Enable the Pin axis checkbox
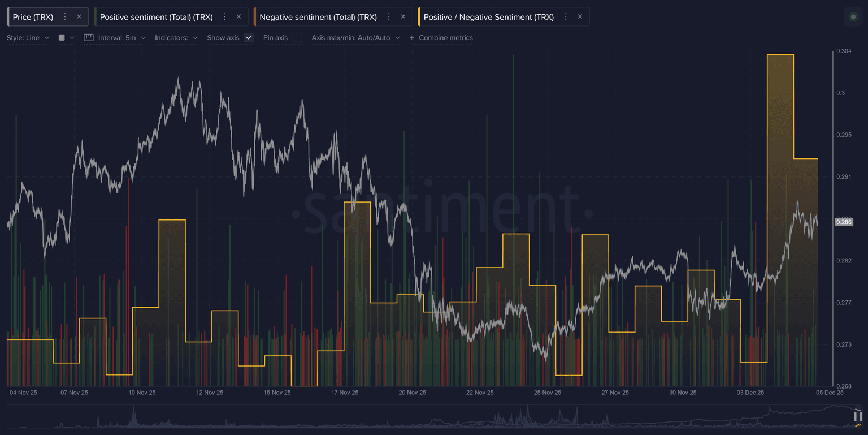The height and width of the screenshot is (435, 868). tap(297, 38)
